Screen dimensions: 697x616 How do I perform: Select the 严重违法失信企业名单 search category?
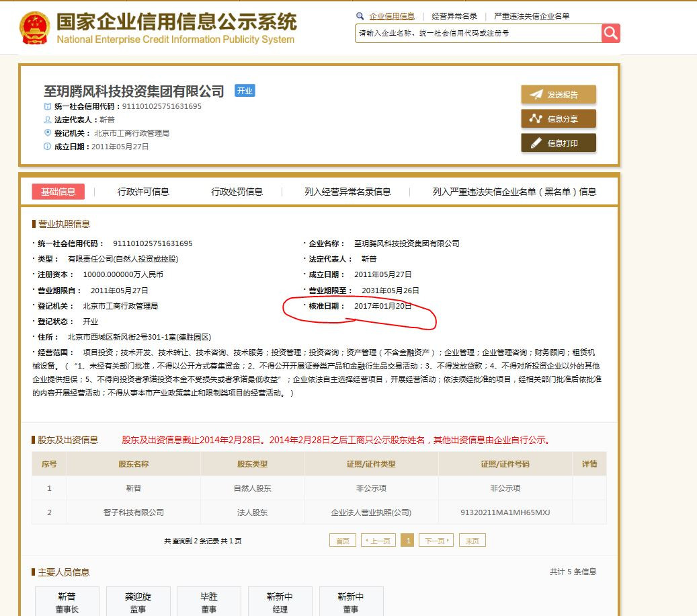click(532, 16)
